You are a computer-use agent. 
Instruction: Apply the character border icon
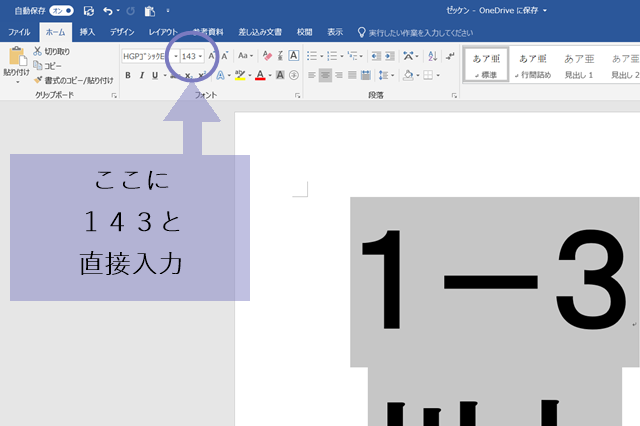click(x=293, y=55)
